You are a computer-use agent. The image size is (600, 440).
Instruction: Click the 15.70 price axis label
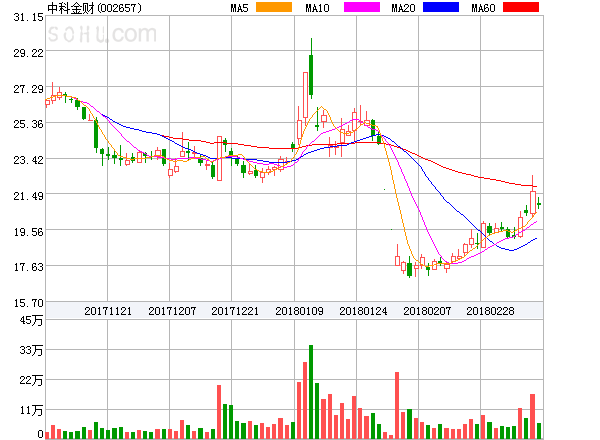pos(28,303)
